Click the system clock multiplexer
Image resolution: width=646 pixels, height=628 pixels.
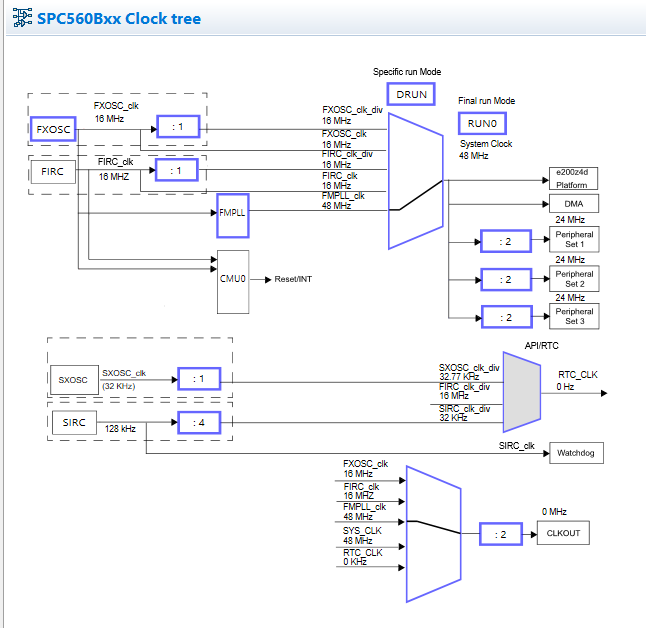click(415, 181)
